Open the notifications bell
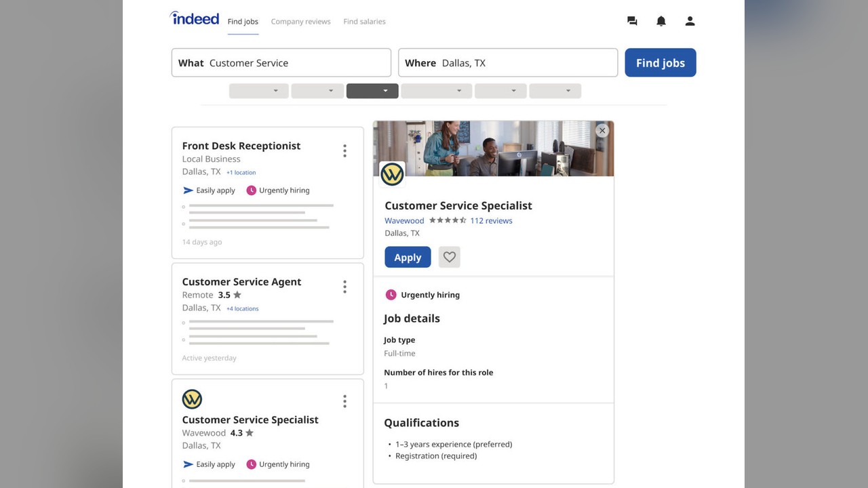 [661, 21]
